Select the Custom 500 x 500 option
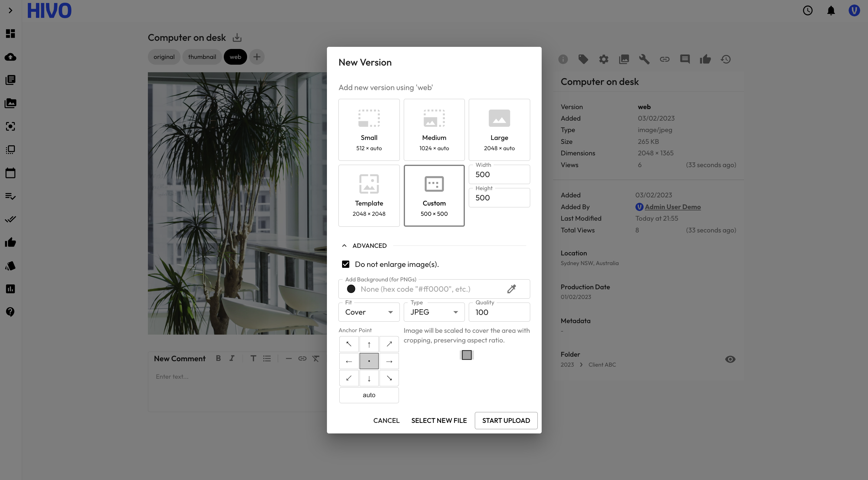 click(x=434, y=196)
